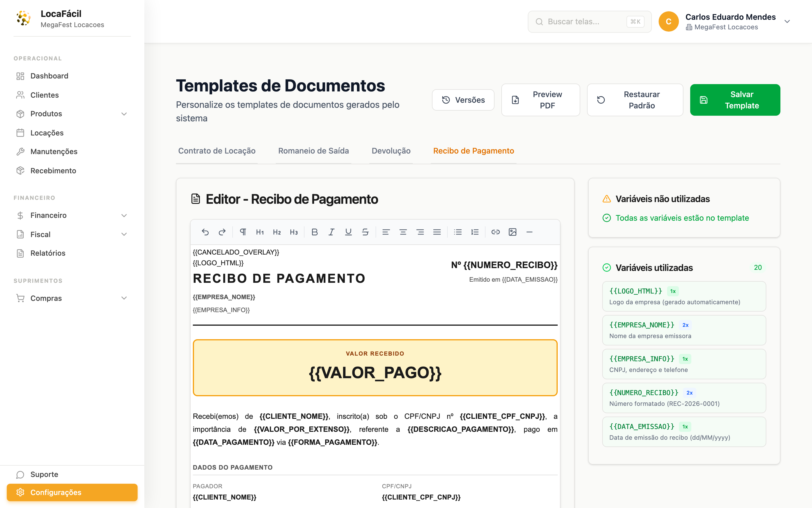Click {{FORMA_PAGAMENTO}} in editor paragraph
Screen dimensions: 812x508
coord(332,442)
